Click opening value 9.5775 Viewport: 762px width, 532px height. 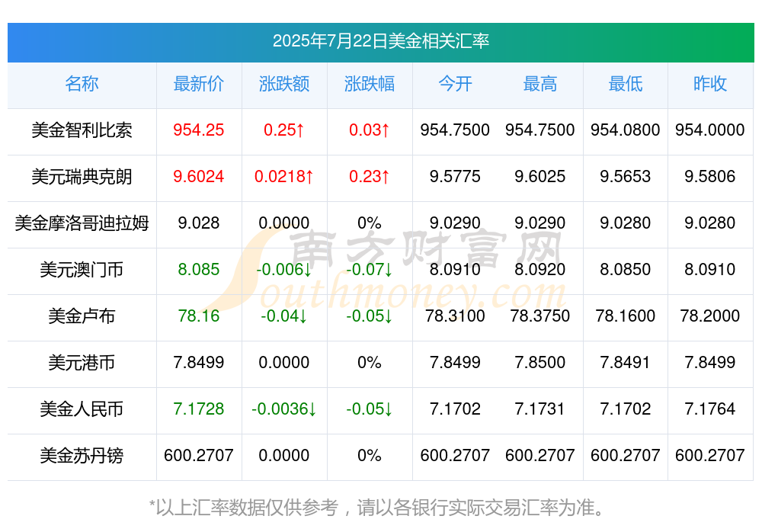455,177
